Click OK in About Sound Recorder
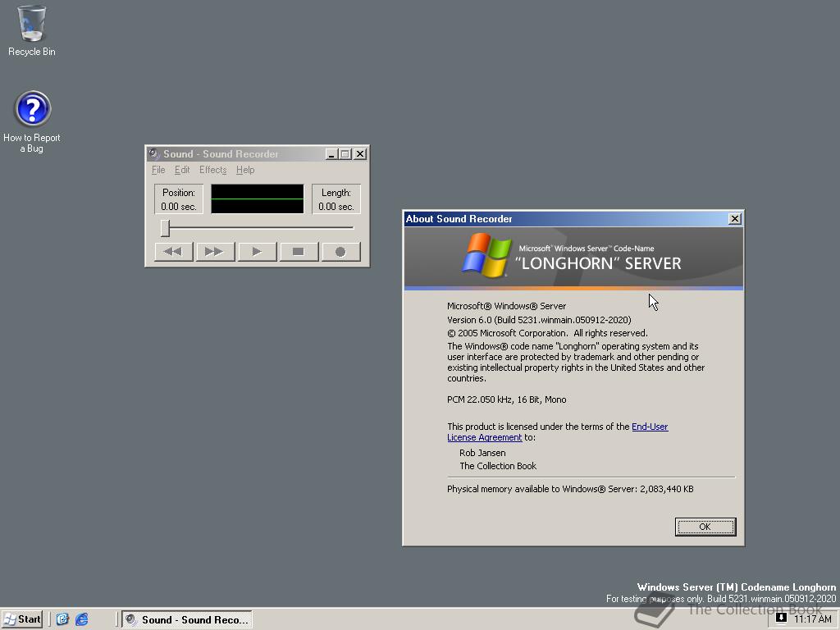The width and height of the screenshot is (840, 630). (705, 527)
